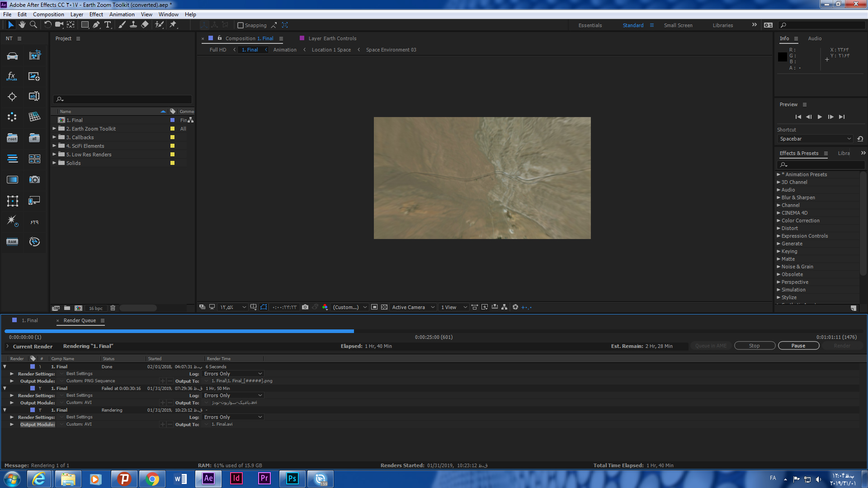Click the Shape tool icon
Viewport: 868px width, 488px height.
tap(84, 25)
